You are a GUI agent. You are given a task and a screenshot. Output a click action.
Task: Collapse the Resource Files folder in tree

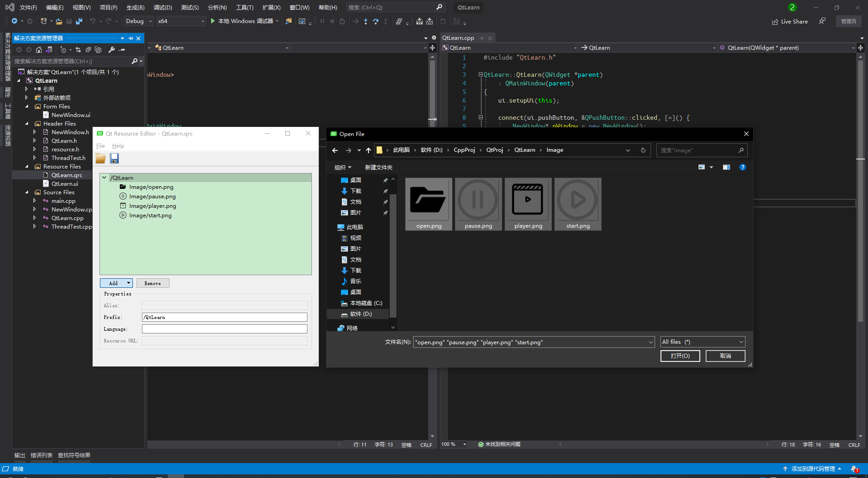coord(27,167)
